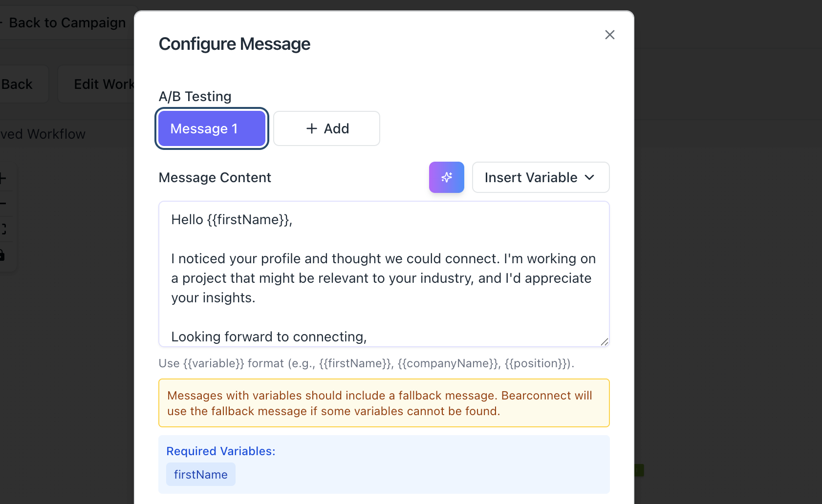Screen dimensions: 822x504
Task: Select the Message 1 variant tab
Action: click(x=212, y=128)
